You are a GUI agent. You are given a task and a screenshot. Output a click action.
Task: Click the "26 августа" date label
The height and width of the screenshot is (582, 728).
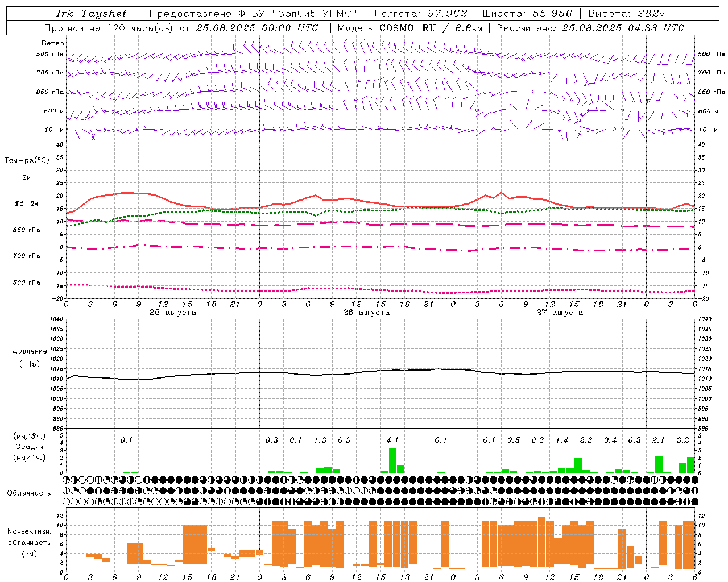(366, 313)
